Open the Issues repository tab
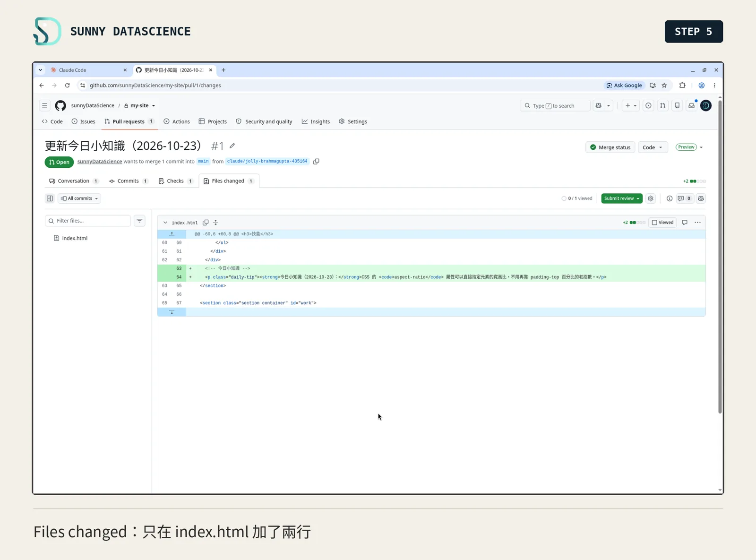This screenshot has width=756, height=560. tap(83, 121)
